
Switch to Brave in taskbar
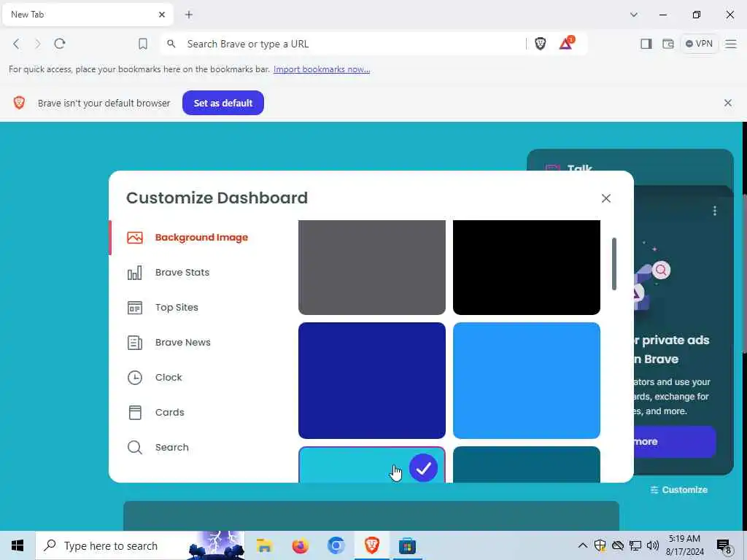(x=371, y=545)
